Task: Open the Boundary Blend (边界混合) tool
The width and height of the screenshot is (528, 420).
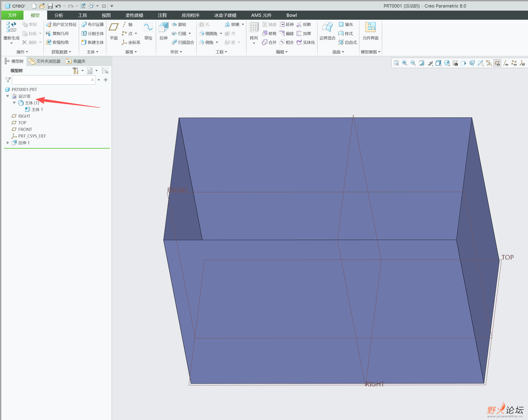Action: 327,27
